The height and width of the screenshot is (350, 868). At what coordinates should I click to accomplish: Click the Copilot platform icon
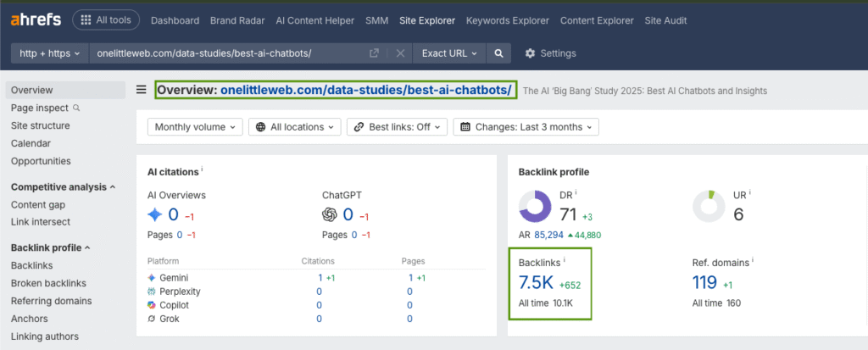[151, 305]
